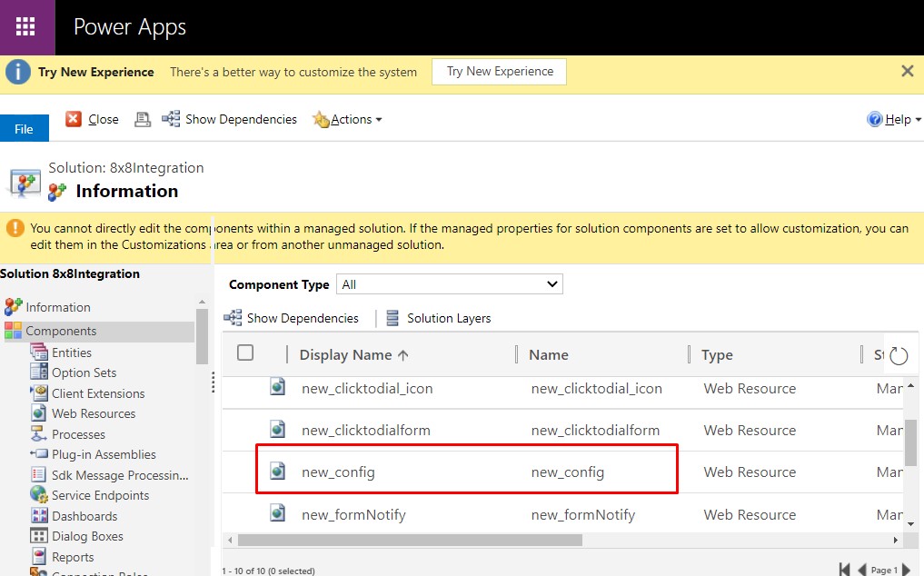
Task: Click the Solution Layers icon
Action: (x=392, y=318)
